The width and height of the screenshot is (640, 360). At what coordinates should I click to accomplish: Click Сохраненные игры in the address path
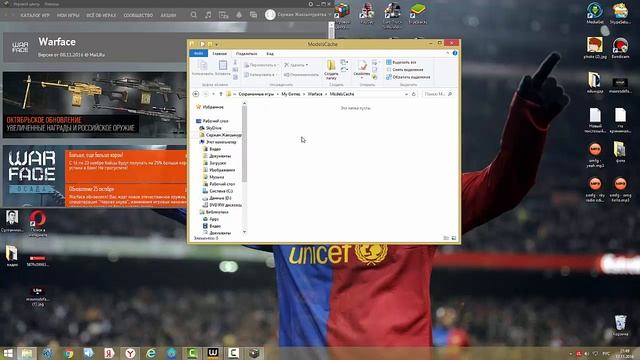point(256,94)
